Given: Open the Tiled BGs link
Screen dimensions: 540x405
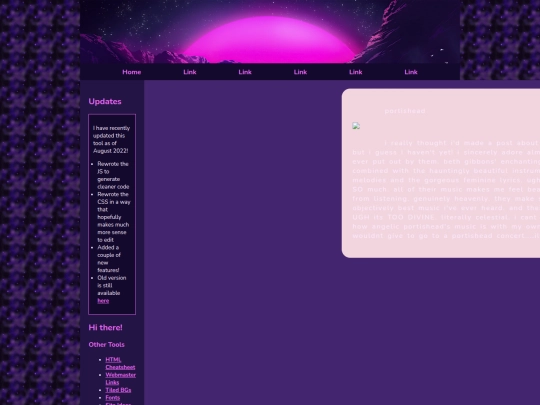Looking at the screenshot, I should click(x=118, y=390).
